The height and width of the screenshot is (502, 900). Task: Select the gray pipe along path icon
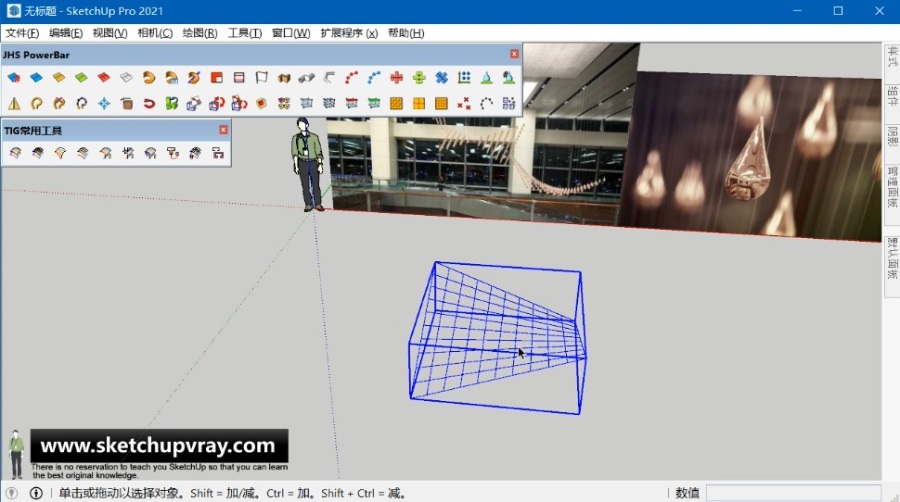click(x=307, y=77)
